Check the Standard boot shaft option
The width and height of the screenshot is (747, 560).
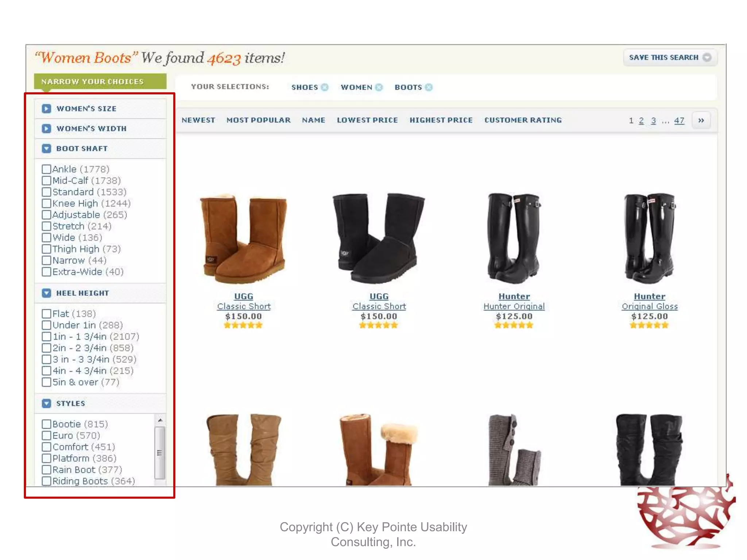tap(46, 192)
